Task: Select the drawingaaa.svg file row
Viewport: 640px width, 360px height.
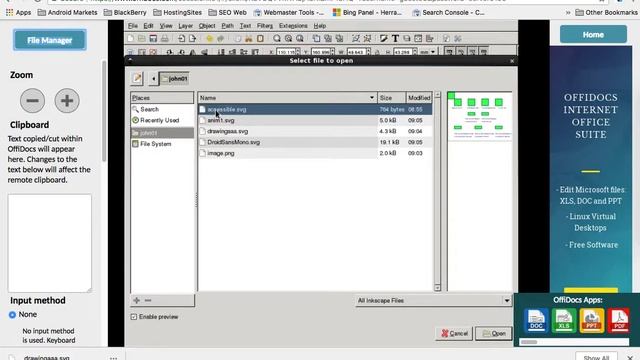Action: pos(315,131)
